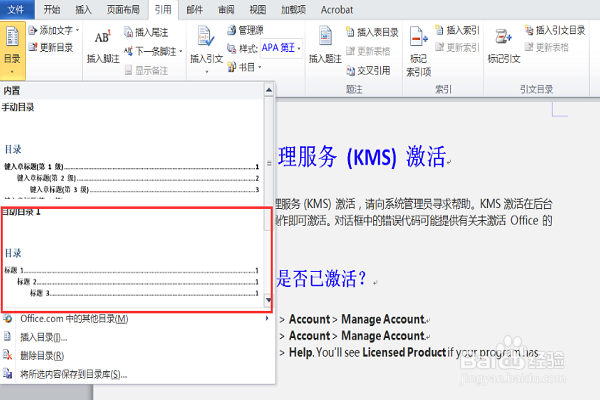Click the 引用 references tab

tap(163, 10)
